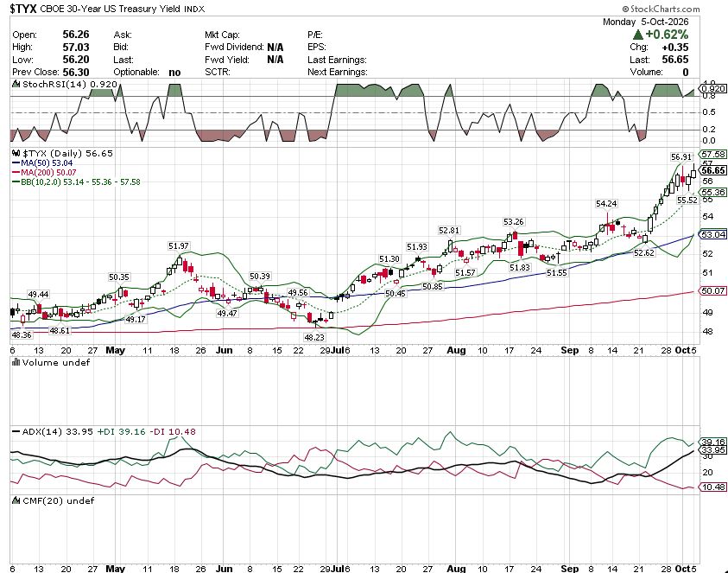The image size is (728, 573).
Task: Click the 53.04 MA(50) axis tag
Action: point(713,235)
